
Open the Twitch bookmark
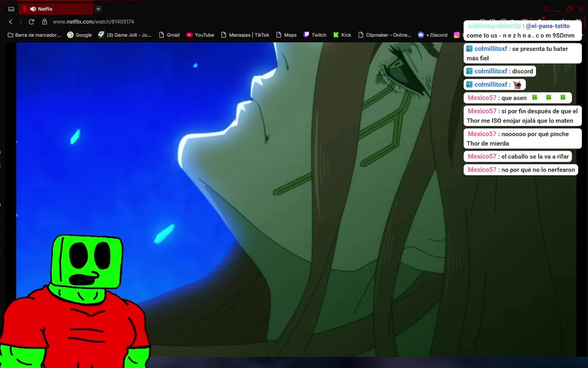coord(314,35)
